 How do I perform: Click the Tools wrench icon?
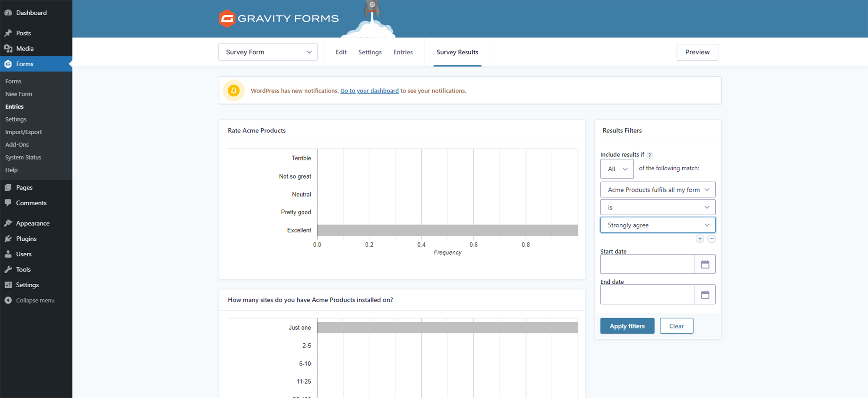pyautogui.click(x=8, y=269)
